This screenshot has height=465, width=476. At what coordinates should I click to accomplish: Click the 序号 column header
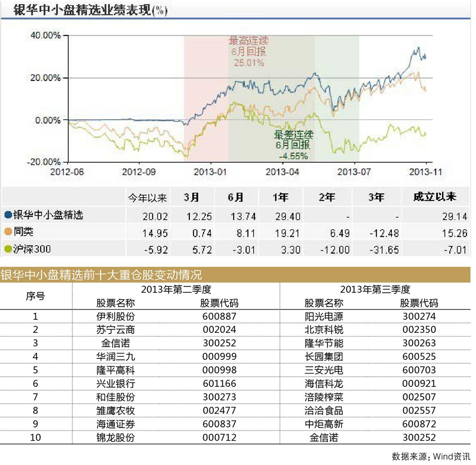tap(35, 296)
